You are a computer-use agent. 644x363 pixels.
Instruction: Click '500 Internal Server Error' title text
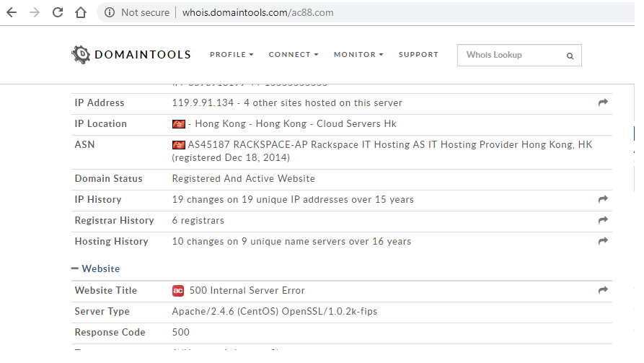pyautogui.click(x=247, y=290)
